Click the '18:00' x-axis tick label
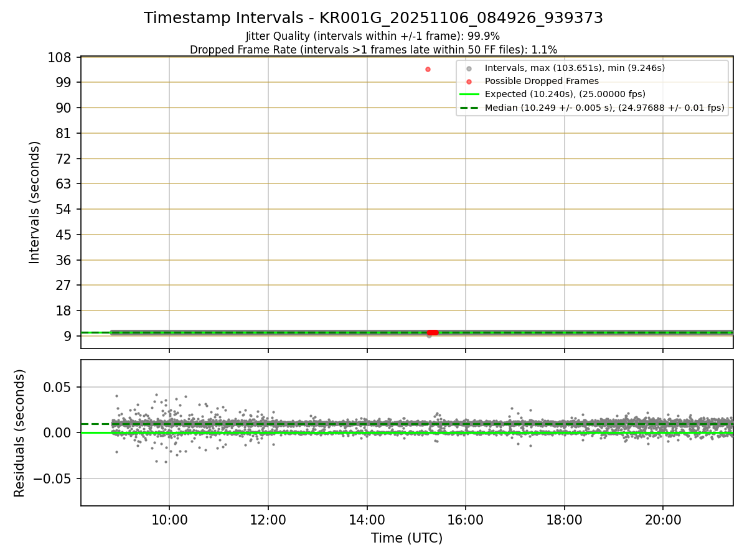 pyautogui.click(x=564, y=520)
